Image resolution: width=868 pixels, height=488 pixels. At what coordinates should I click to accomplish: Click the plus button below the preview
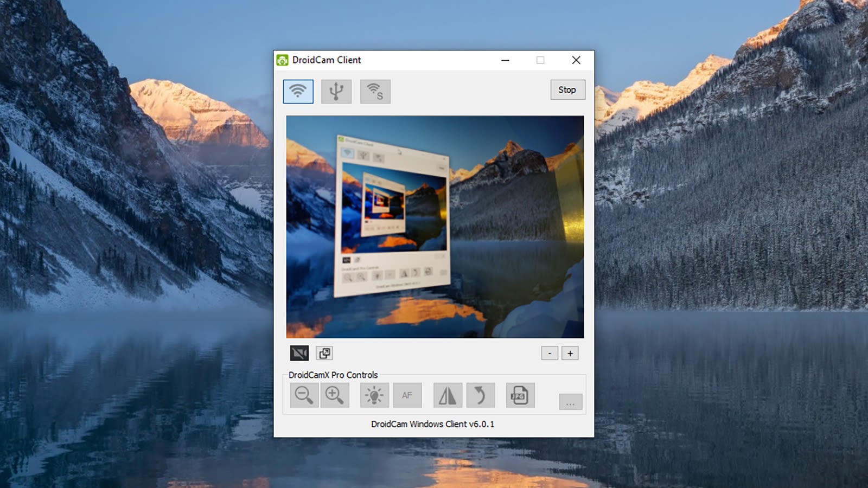click(570, 354)
